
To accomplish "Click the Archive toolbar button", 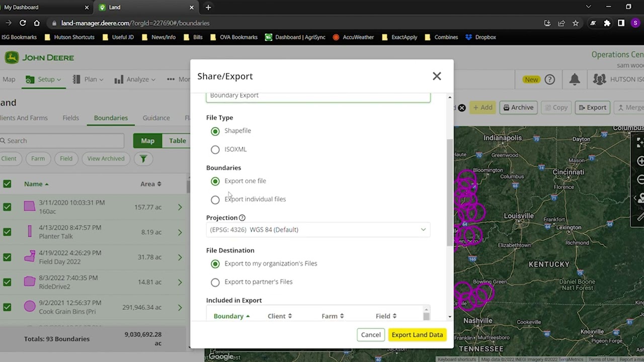I will coord(518,108).
